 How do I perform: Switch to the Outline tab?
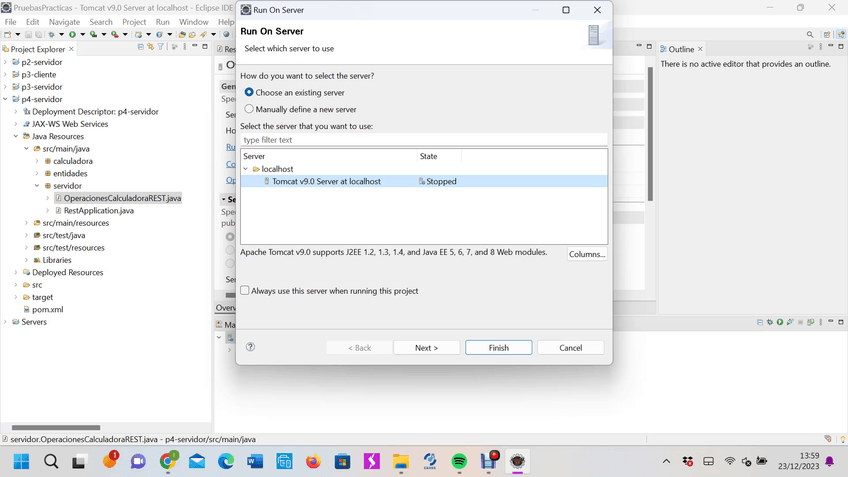(x=681, y=49)
